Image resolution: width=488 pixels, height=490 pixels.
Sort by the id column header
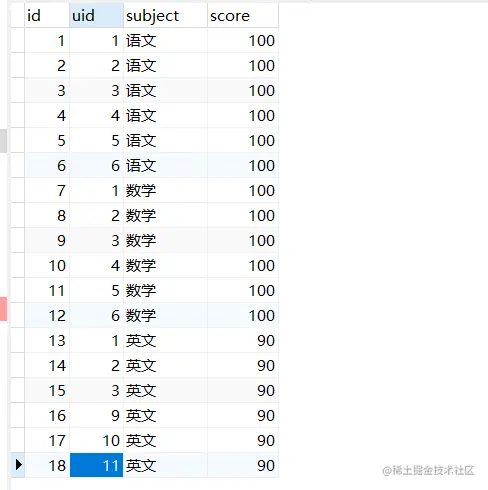point(47,15)
